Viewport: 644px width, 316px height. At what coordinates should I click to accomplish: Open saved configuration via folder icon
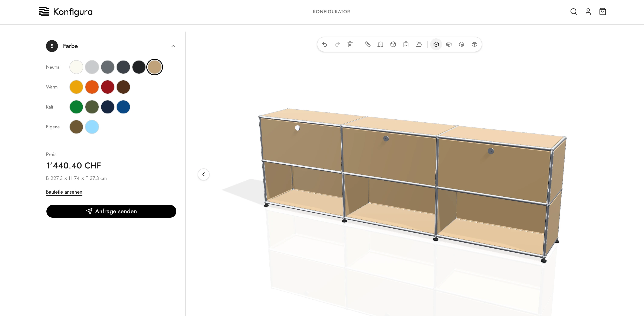coord(418,45)
